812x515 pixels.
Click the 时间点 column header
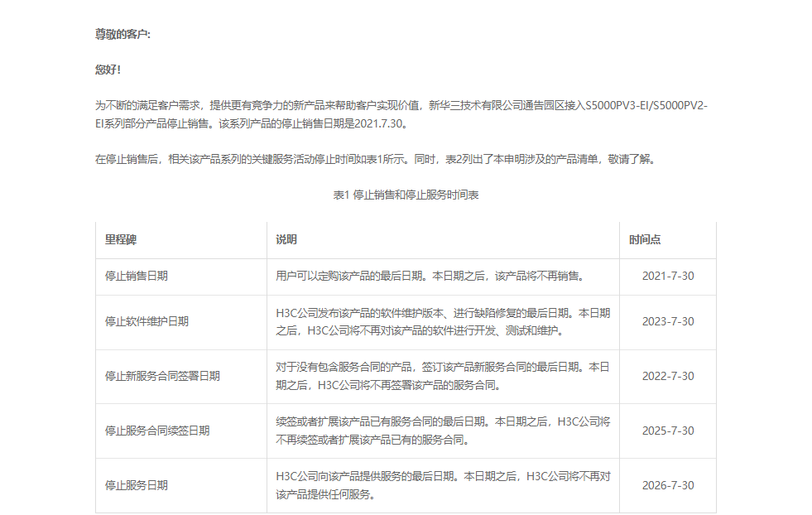pyautogui.click(x=645, y=239)
